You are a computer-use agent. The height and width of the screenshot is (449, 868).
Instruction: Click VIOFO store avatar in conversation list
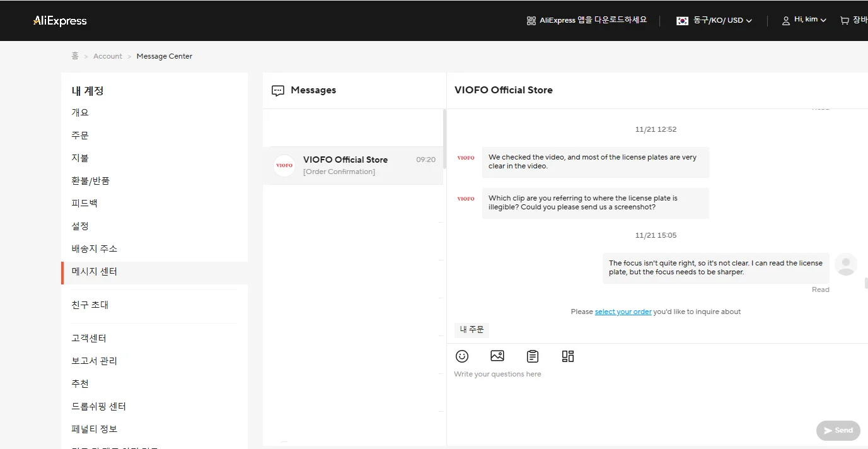point(284,165)
